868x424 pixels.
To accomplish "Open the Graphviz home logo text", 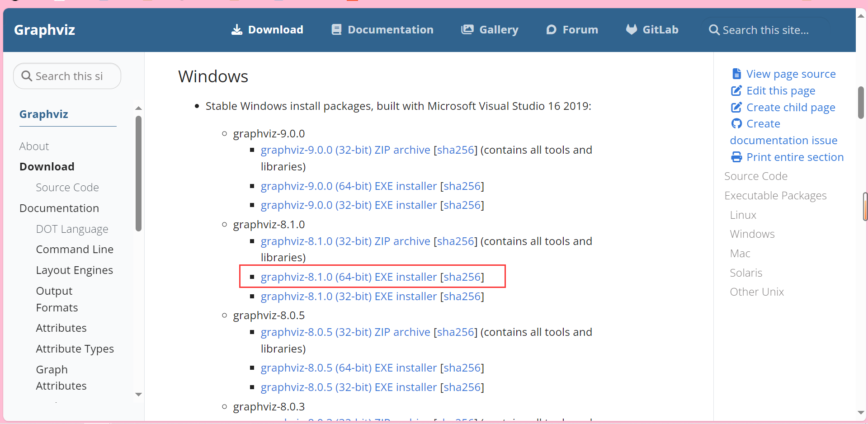I will click(x=44, y=30).
